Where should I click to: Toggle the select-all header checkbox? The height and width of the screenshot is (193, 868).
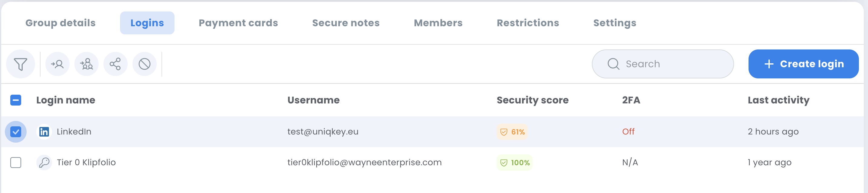(x=16, y=100)
